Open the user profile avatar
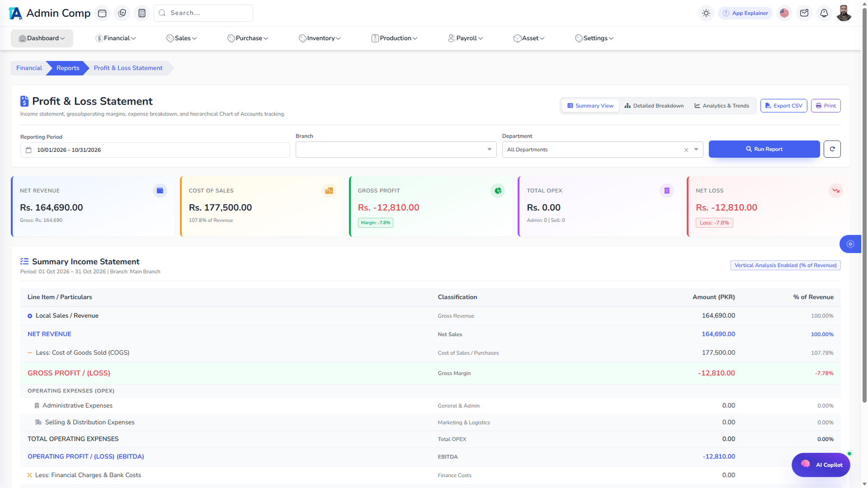Screen dimensions: 868x488 (844, 13)
